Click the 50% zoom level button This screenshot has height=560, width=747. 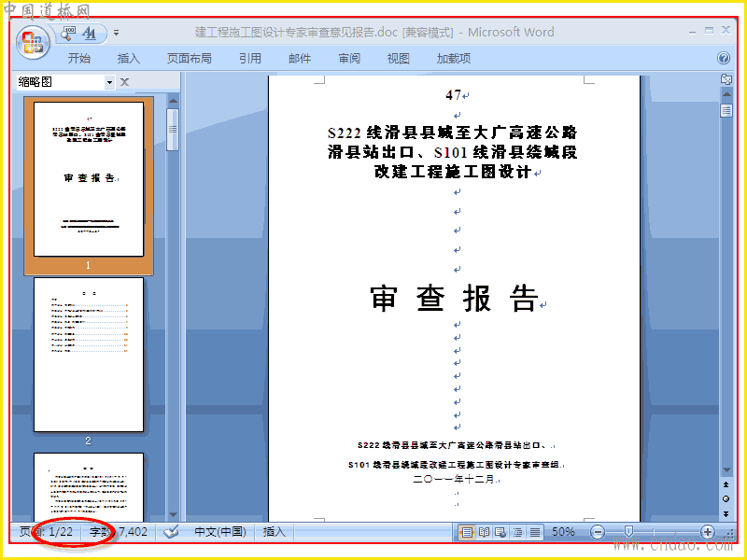pos(563,531)
